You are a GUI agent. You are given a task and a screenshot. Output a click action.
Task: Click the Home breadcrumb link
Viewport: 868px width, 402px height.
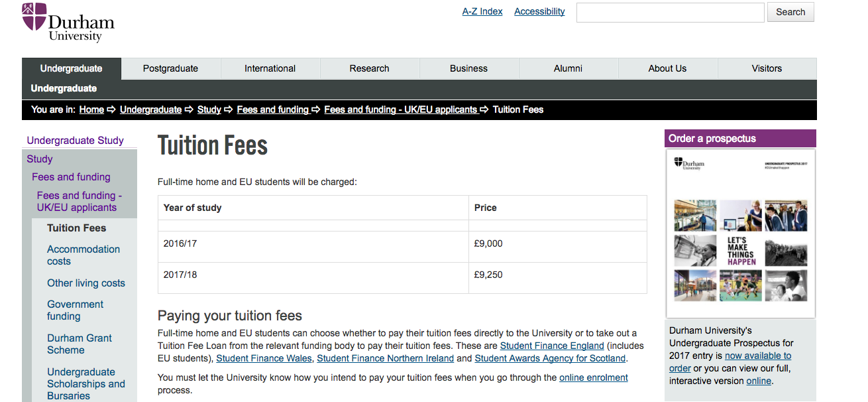coord(91,109)
